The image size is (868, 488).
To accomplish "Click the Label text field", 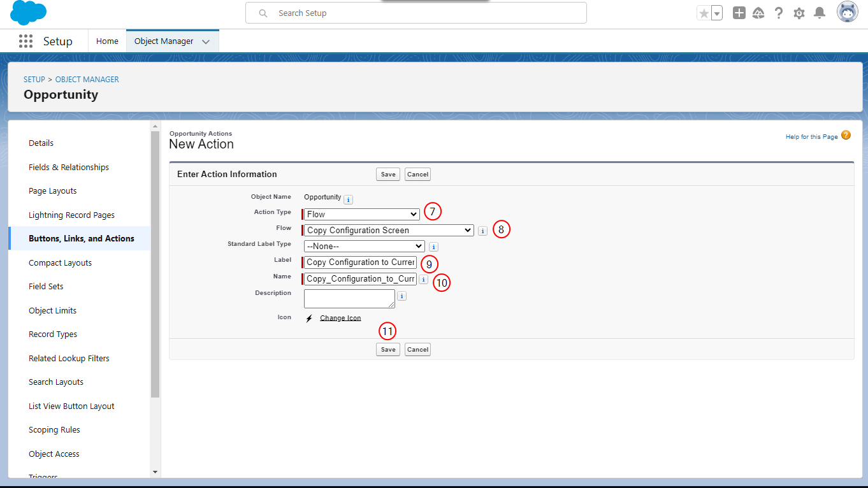I will point(360,262).
